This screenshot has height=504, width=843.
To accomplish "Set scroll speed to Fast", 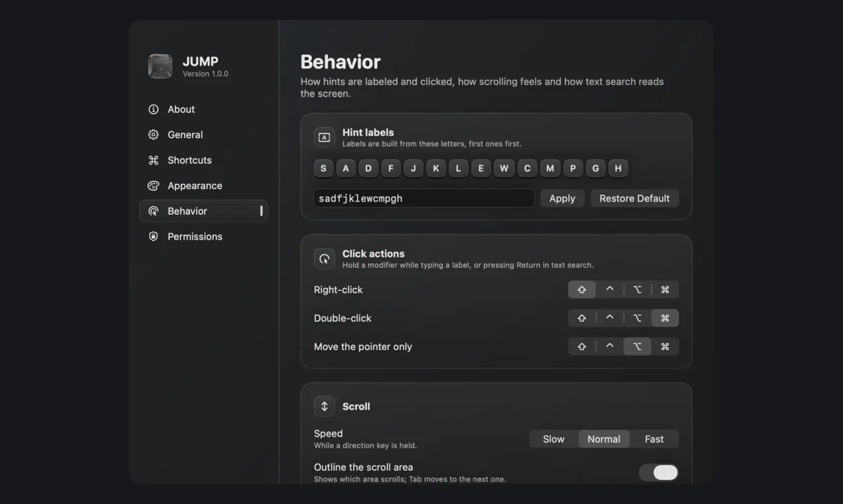I will pos(654,439).
